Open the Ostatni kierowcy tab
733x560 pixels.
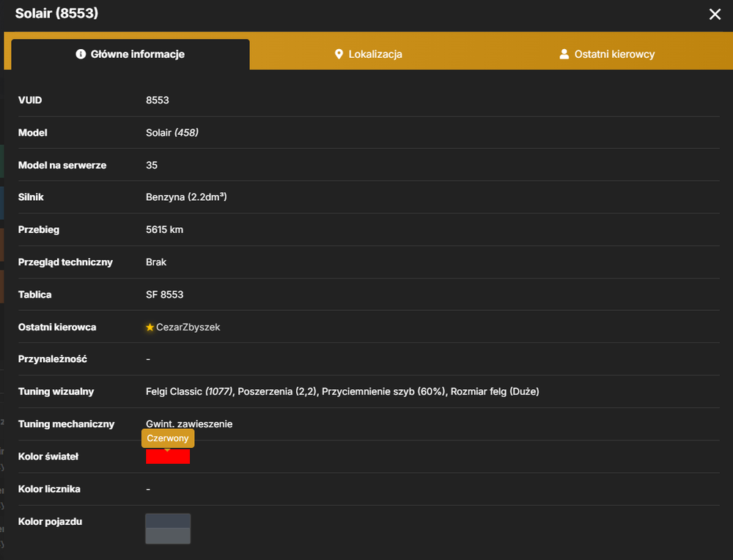pos(607,54)
